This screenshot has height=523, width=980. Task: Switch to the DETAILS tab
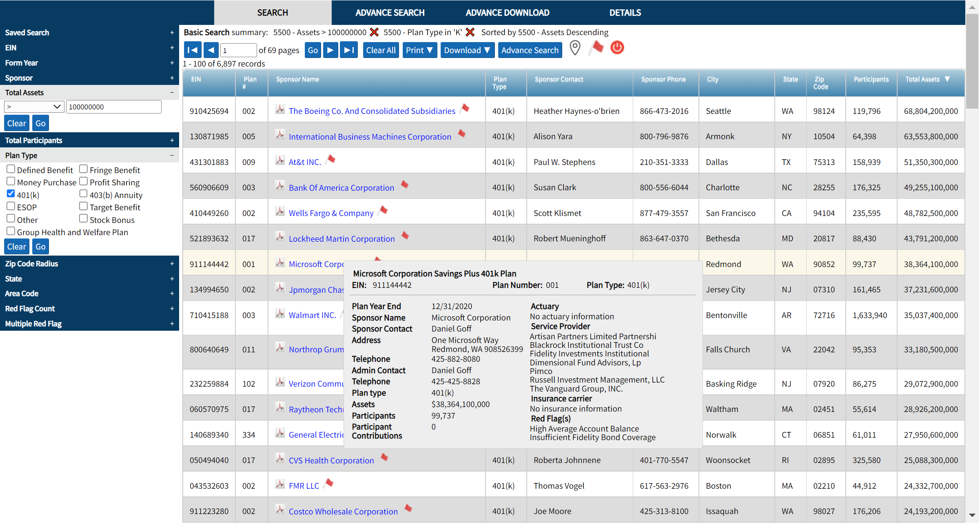click(x=625, y=13)
